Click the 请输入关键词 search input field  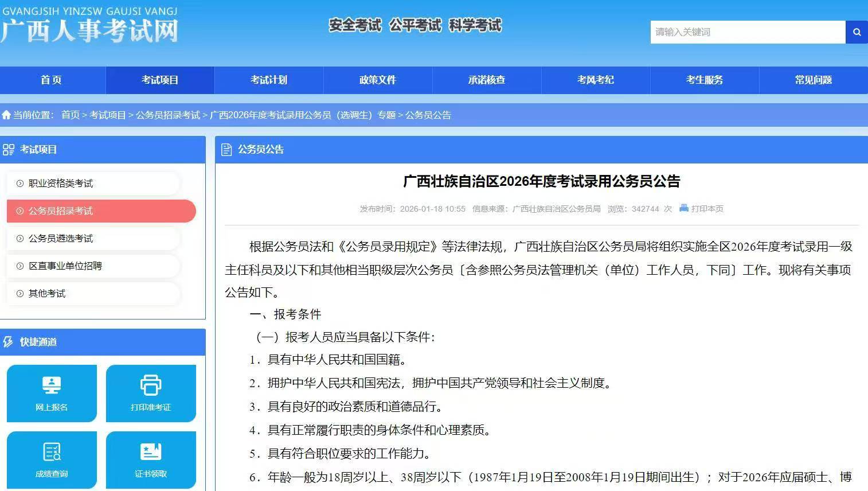click(x=745, y=32)
